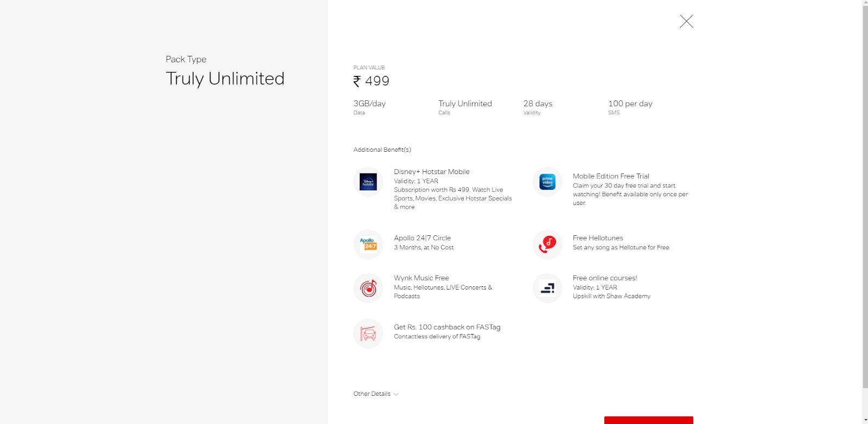The width and height of the screenshot is (868, 424).
Task: Click the Apollo 24|7 icon
Action: (368, 245)
